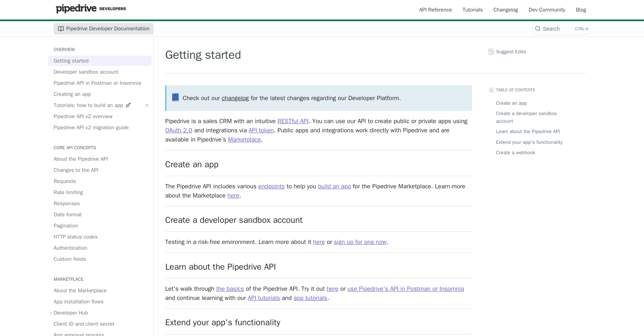Click the Pipedrive Developers logo
This screenshot has height=336, width=644.
91,8
